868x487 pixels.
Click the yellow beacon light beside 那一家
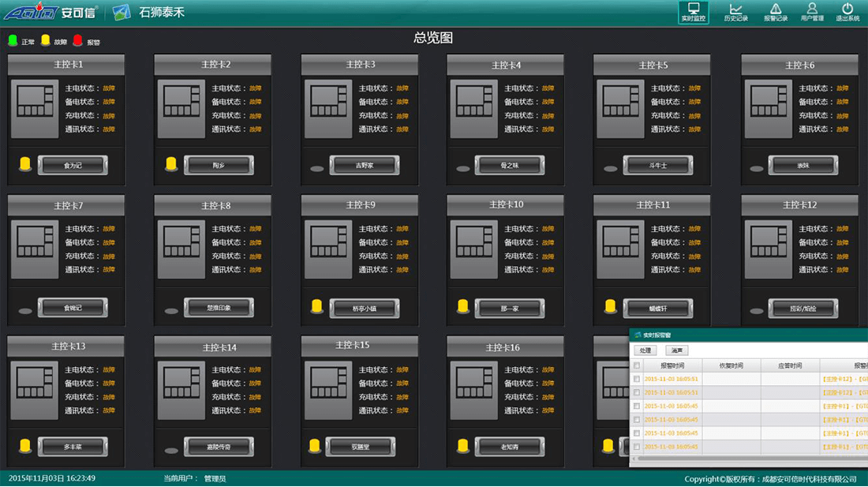tap(462, 306)
